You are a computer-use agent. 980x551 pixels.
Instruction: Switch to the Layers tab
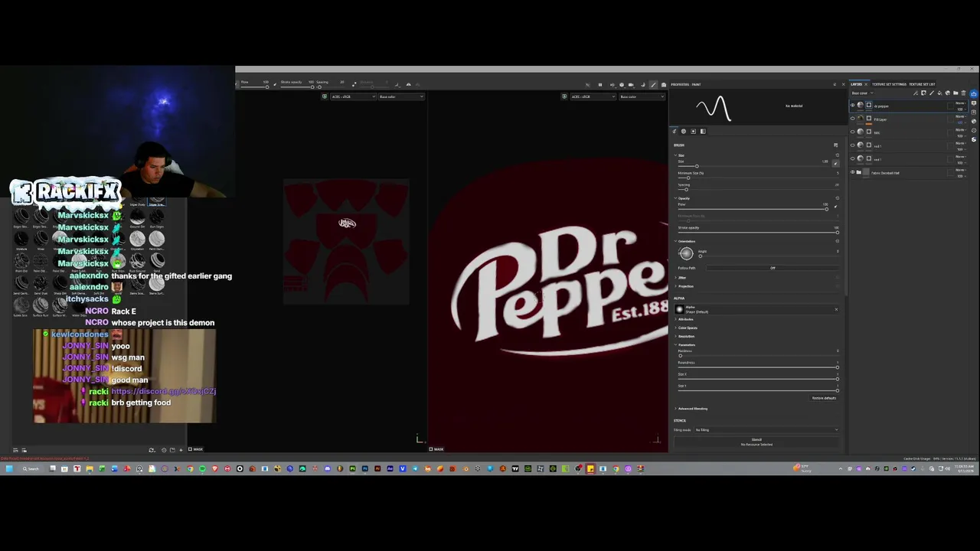(x=856, y=84)
